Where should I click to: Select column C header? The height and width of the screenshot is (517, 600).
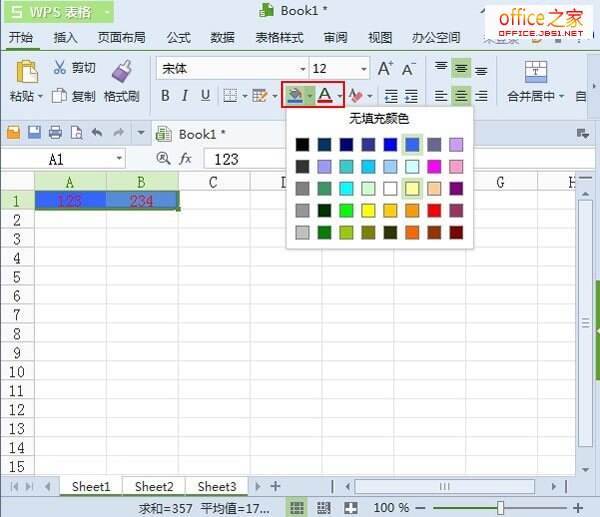[214, 182]
